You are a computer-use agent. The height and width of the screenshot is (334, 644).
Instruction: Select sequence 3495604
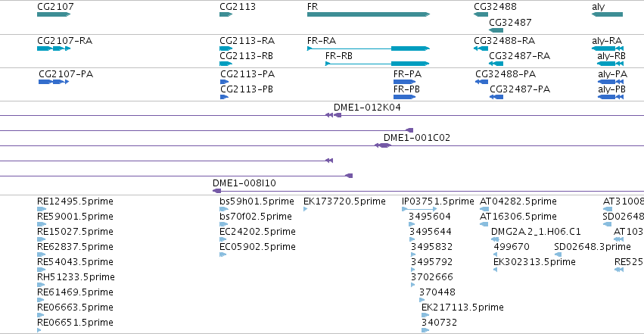412,224
